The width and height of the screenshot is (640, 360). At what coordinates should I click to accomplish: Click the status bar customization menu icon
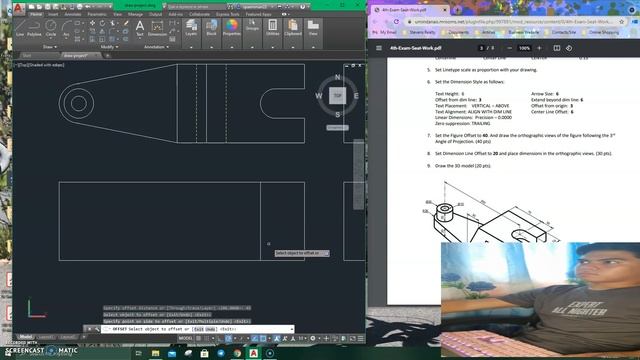click(x=360, y=338)
